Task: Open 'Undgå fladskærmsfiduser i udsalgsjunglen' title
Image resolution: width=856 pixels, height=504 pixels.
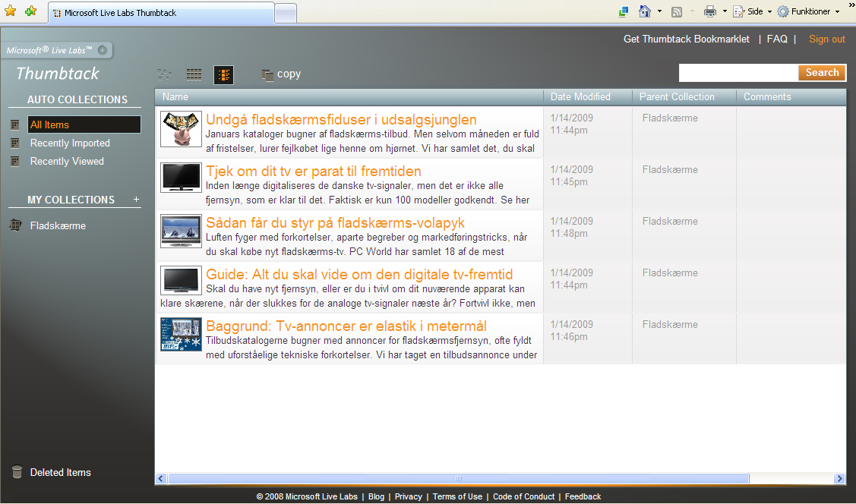Action: click(341, 119)
